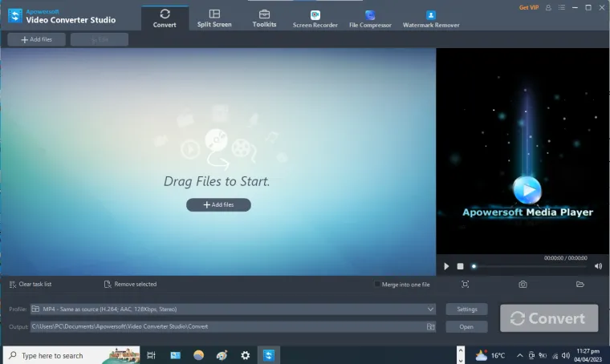Open the snapshot folder icon
The image size is (610, 364).
[x=580, y=285]
